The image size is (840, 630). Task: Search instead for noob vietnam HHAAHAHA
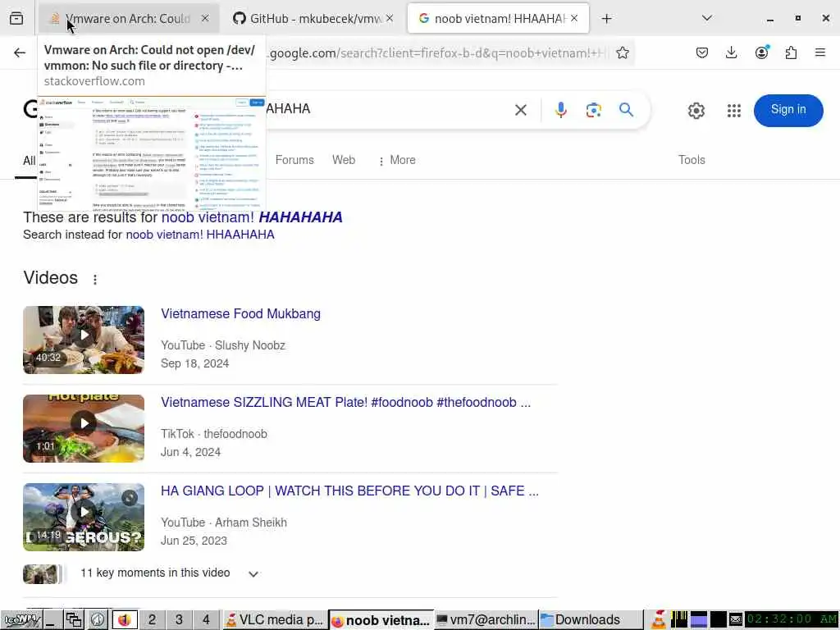200,235
